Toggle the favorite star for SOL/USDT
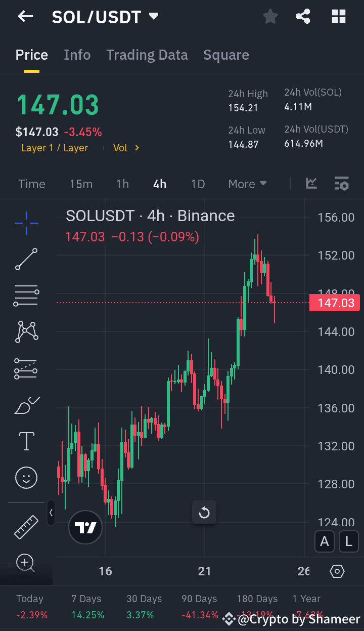The height and width of the screenshot is (631, 364). tap(270, 16)
